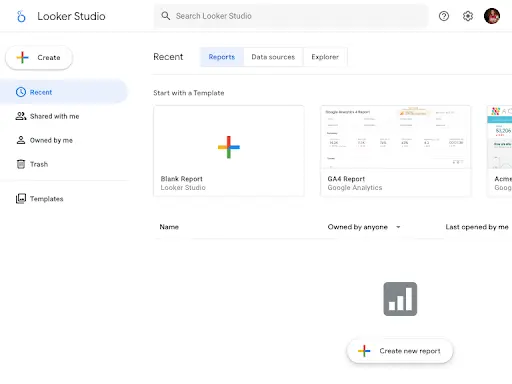Select Recent in the sidebar
Screen dimensions: 512x384
click(64, 92)
